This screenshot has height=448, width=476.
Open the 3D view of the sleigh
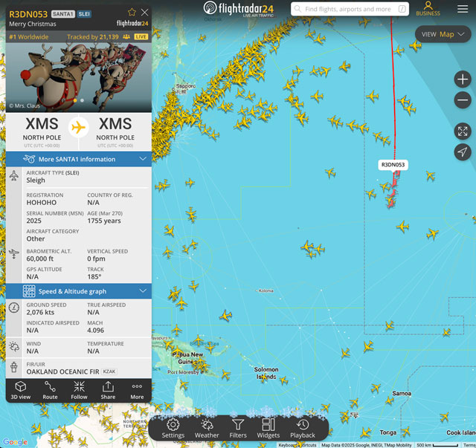[x=21, y=390]
